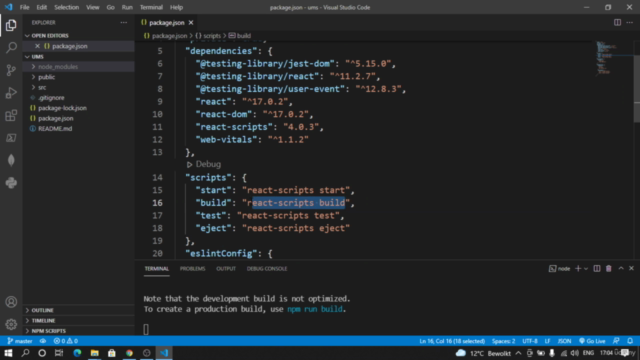Viewport: 640px width, 360px height.
Task: Open the Python icon view in activity bar
Action: [11, 183]
